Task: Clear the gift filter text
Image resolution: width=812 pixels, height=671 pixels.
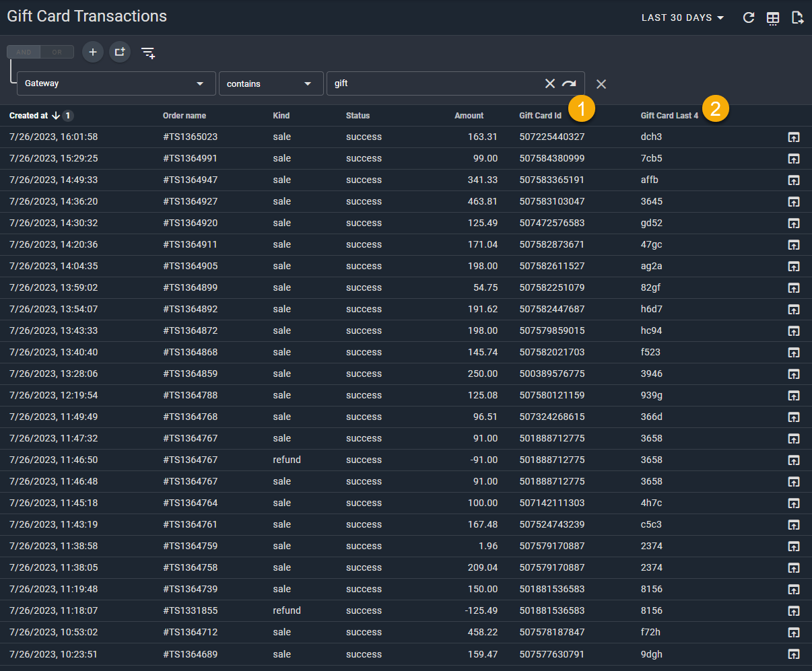Action: tap(550, 83)
